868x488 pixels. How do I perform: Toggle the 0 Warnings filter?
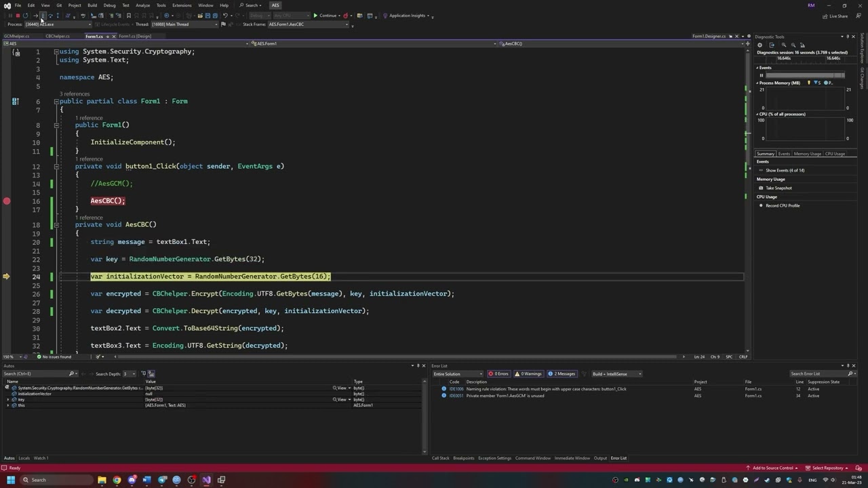point(528,374)
